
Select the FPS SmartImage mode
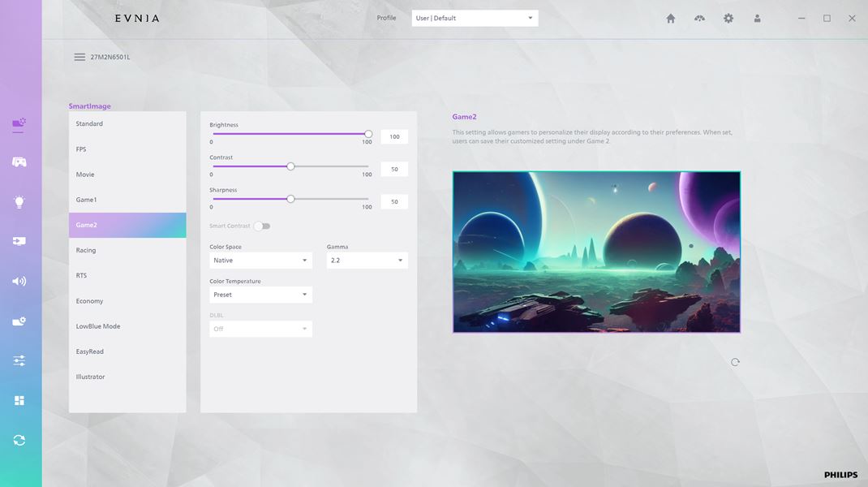(127, 149)
